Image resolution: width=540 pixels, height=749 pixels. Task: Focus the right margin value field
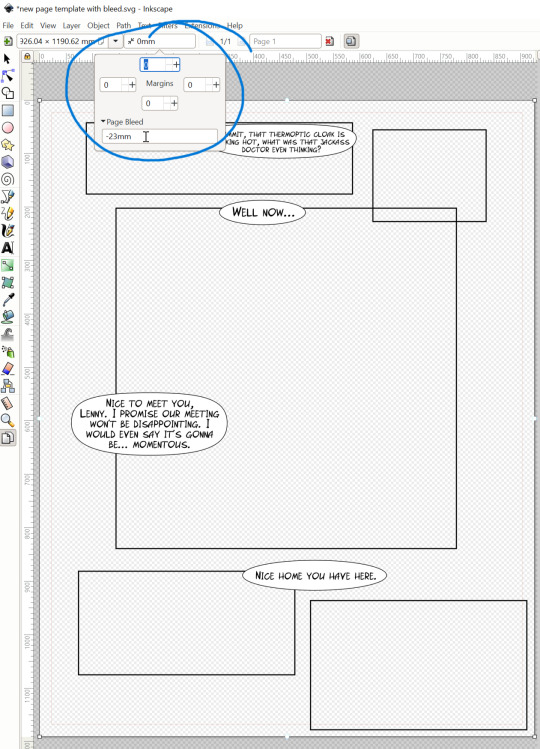194,85
